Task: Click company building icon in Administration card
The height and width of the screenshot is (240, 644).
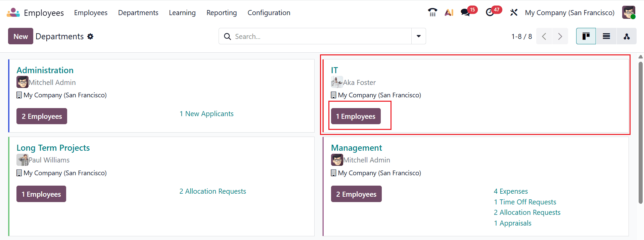Action: point(19,95)
